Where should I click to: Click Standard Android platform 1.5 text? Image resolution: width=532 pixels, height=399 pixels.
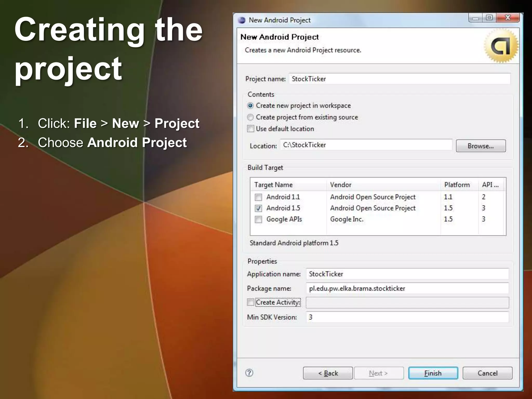click(x=294, y=243)
